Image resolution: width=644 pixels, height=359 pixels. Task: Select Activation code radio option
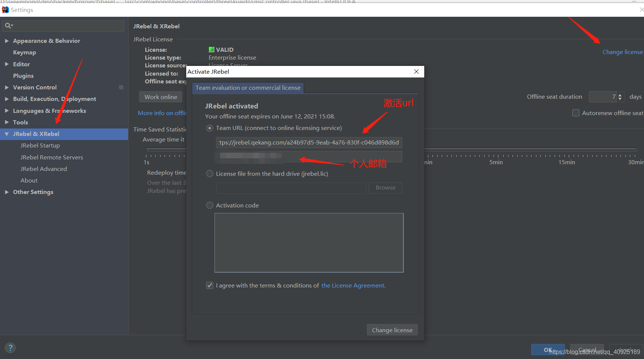tap(210, 206)
